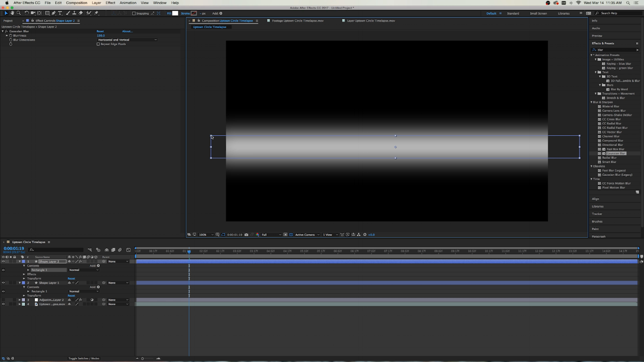Open the channel and color management icon
644x362 pixels.
pos(258,234)
